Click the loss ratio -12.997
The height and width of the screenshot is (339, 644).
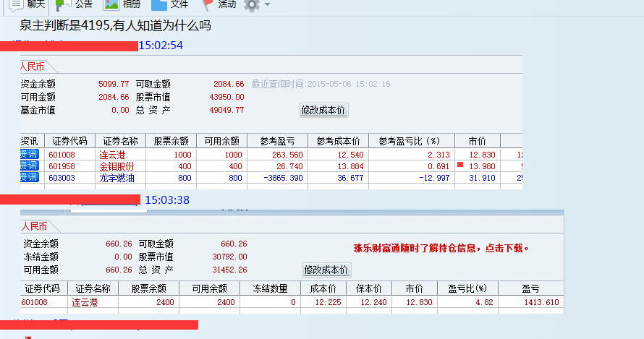[x=434, y=178]
